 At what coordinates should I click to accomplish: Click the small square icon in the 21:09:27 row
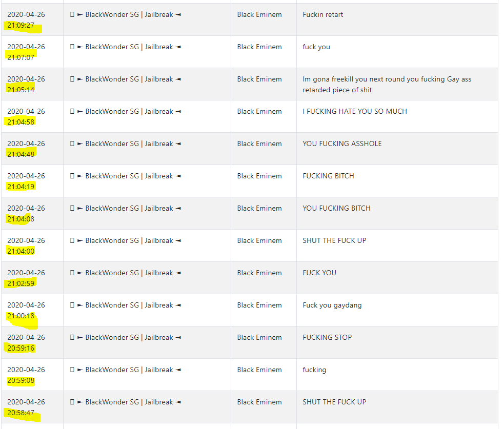(x=72, y=14)
